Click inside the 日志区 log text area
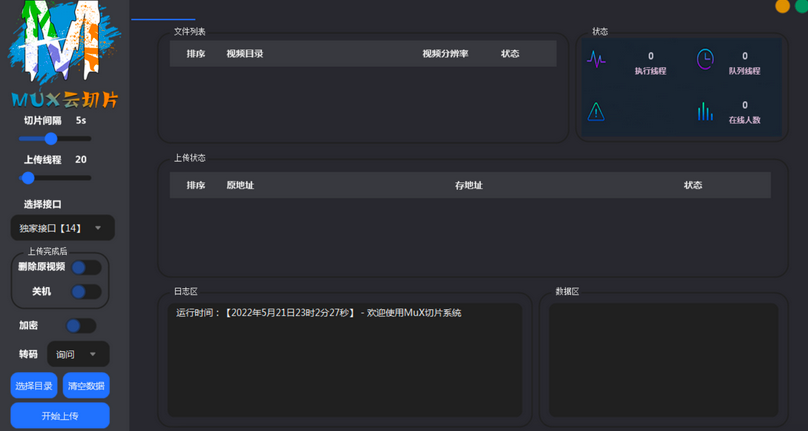The image size is (808, 431). click(x=344, y=360)
